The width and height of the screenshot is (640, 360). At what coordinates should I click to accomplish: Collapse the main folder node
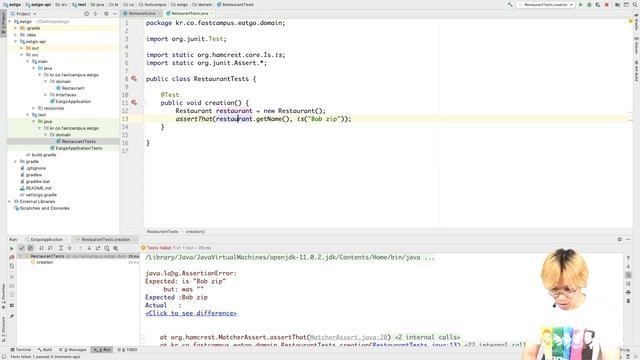coord(28,61)
